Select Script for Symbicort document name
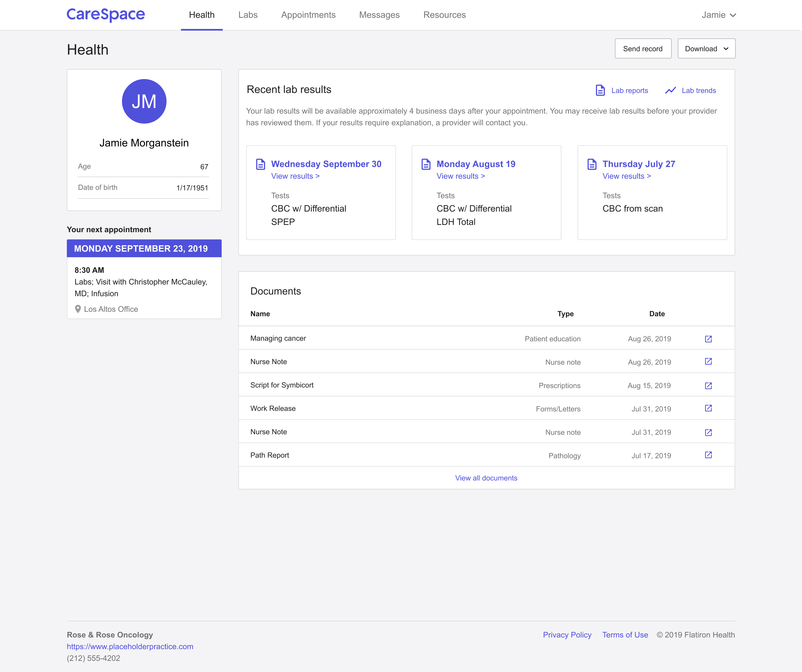The width and height of the screenshot is (802, 672). pos(282,385)
